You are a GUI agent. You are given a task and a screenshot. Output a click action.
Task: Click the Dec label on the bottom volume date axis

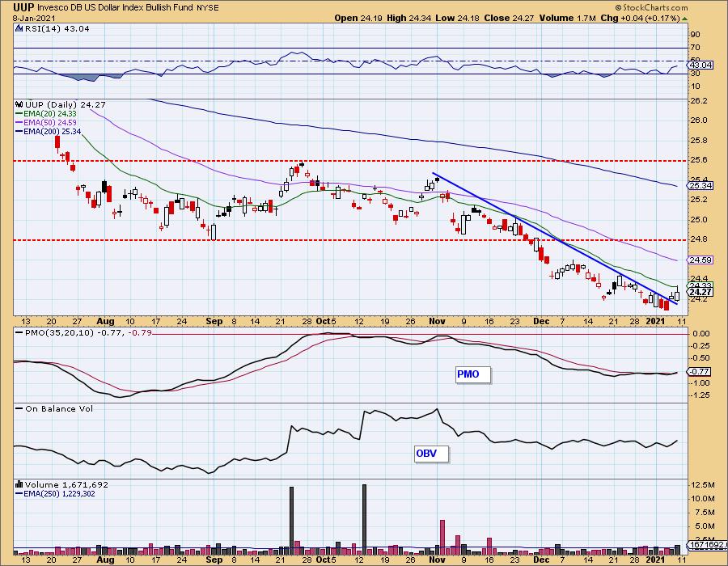click(541, 560)
